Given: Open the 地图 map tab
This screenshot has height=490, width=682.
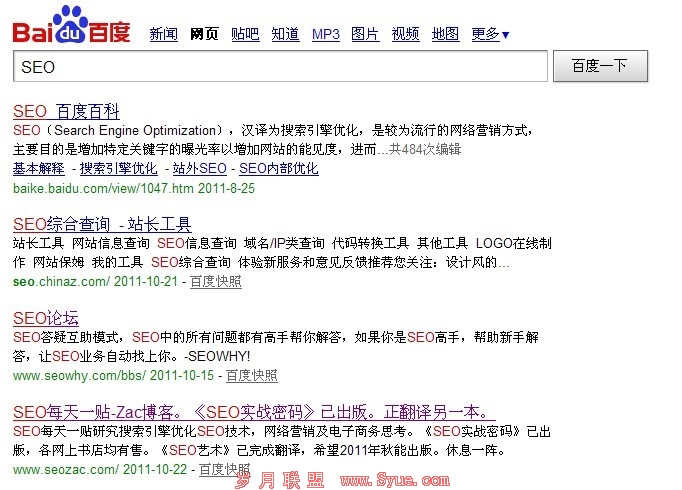Looking at the screenshot, I should [x=445, y=34].
